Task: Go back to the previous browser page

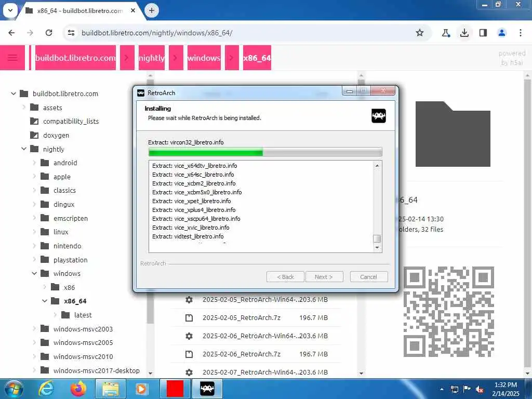Action: pyautogui.click(x=11, y=33)
